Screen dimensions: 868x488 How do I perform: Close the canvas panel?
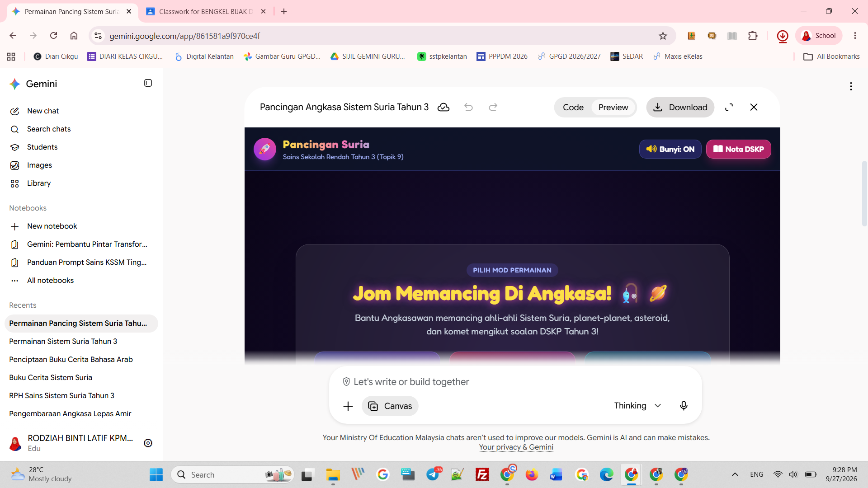click(x=754, y=108)
